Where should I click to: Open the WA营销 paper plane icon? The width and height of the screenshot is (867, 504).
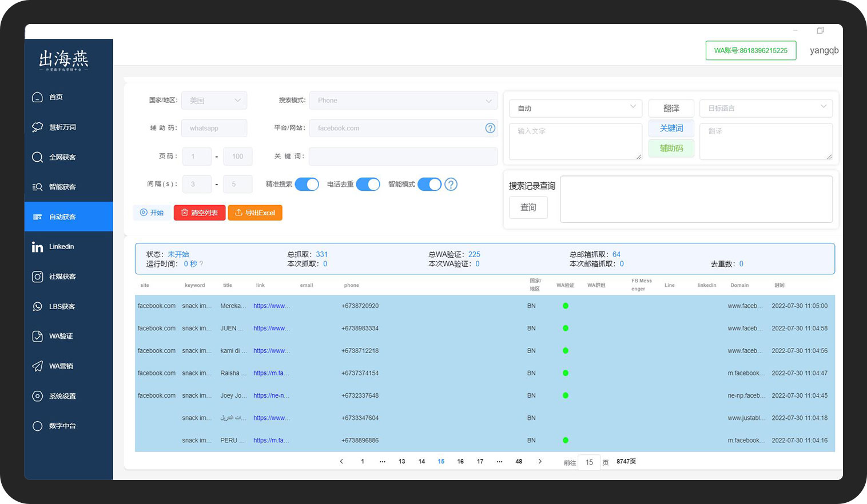pyautogui.click(x=37, y=366)
